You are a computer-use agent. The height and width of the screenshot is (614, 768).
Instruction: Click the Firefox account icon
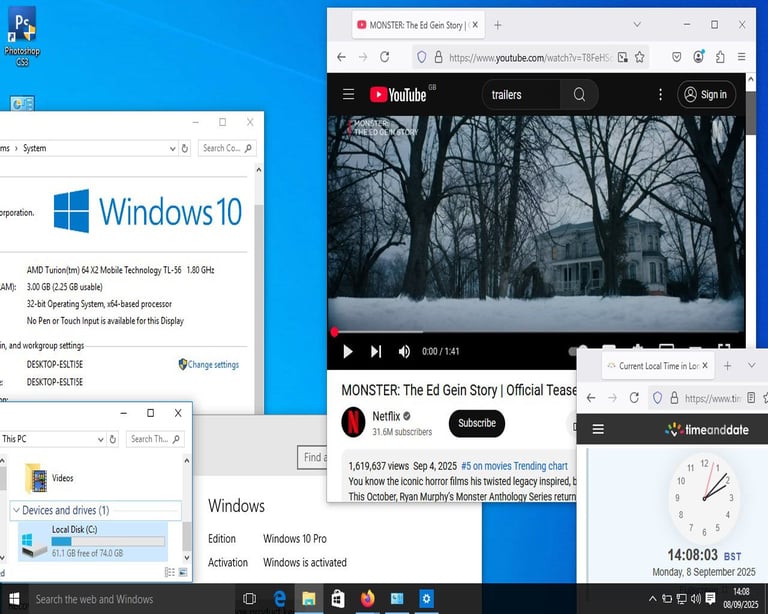698,57
